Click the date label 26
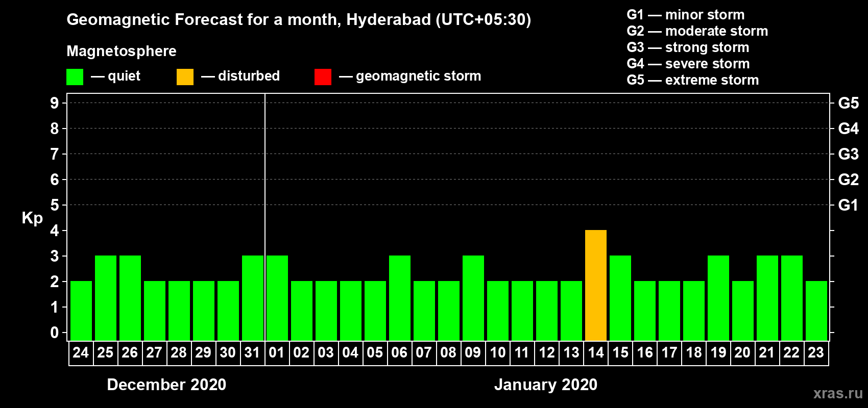The height and width of the screenshot is (408, 868). (x=130, y=352)
